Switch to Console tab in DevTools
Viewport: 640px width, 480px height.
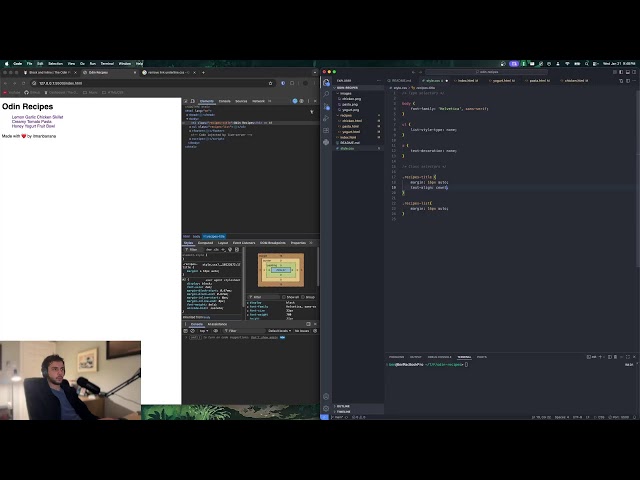[x=224, y=101]
